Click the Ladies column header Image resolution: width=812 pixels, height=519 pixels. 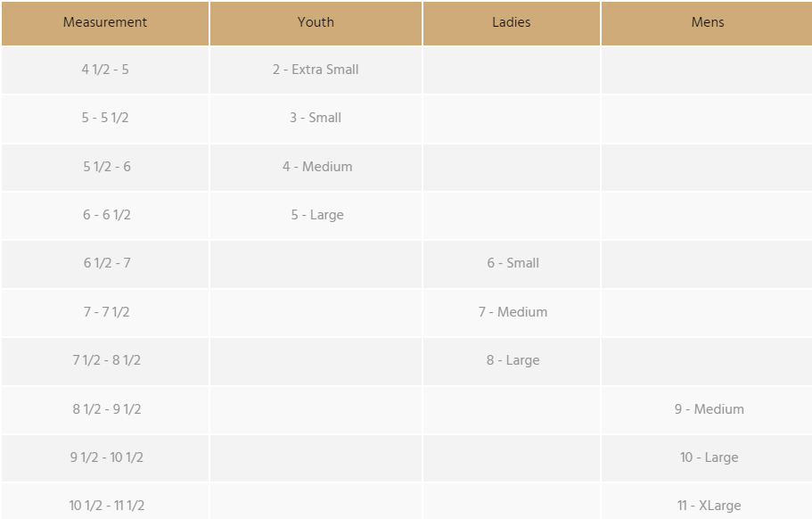(x=512, y=22)
